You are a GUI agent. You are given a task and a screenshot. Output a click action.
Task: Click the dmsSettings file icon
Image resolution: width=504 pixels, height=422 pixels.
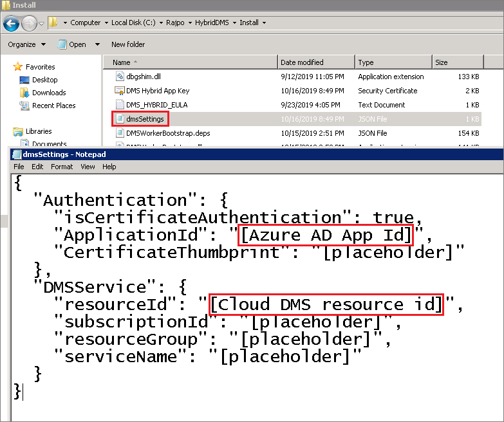click(120, 118)
